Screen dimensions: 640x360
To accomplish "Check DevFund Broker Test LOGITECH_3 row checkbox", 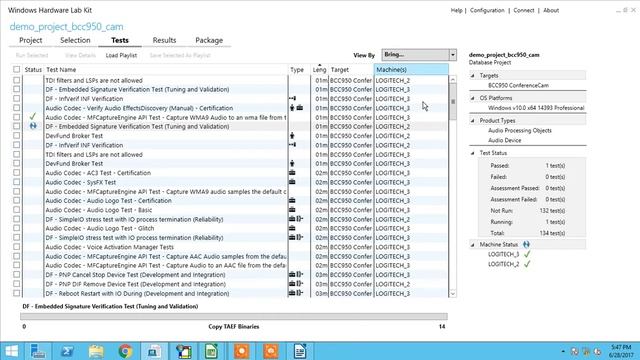I will (x=16, y=163).
